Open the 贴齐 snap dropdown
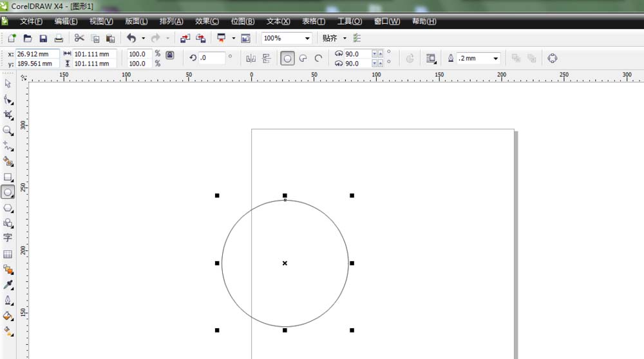Viewport: 644px width, 359px height. (x=345, y=38)
